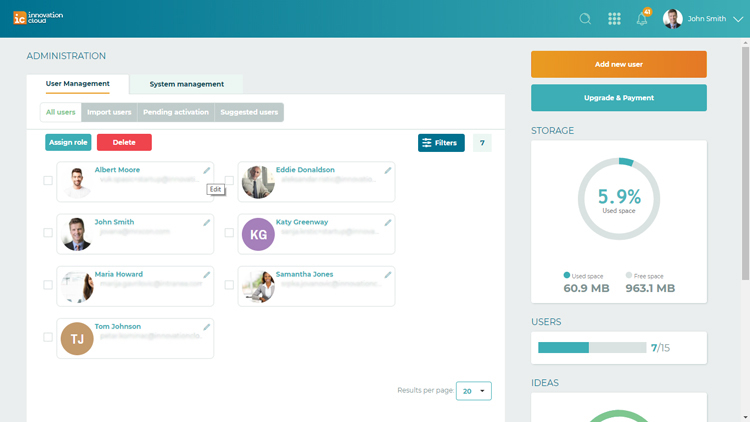This screenshot has height=422, width=750.
Task: Click the Innovation Cloud logo
Action: point(38,18)
